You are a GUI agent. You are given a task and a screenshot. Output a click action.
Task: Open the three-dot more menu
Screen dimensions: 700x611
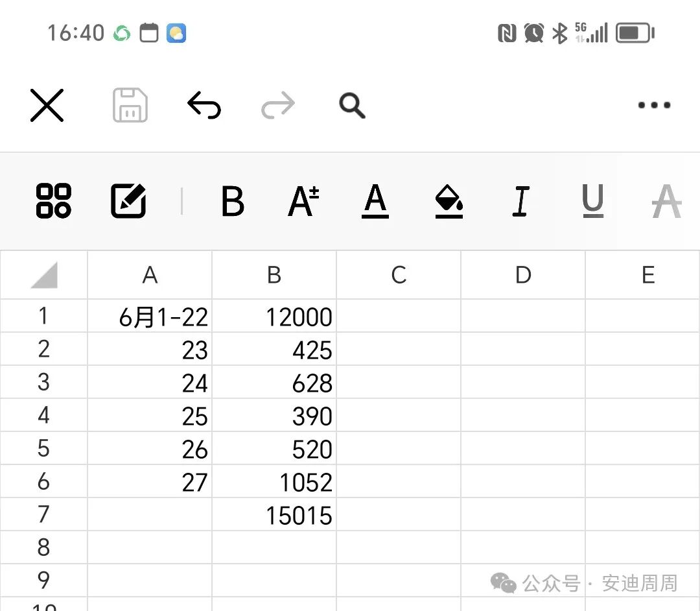point(654,106)
